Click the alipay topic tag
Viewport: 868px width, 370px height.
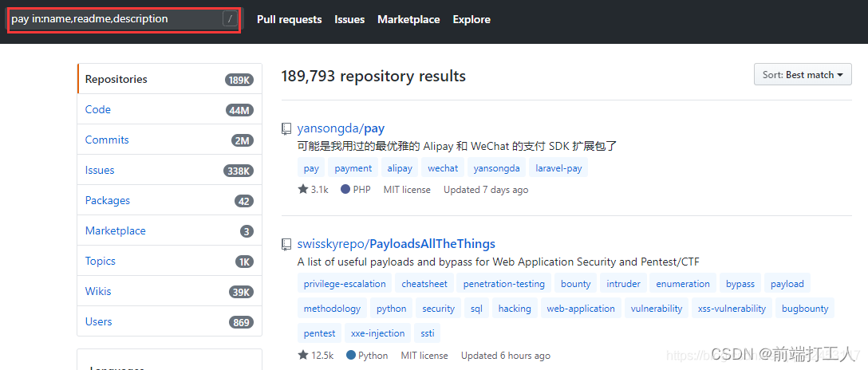[400, 168]
